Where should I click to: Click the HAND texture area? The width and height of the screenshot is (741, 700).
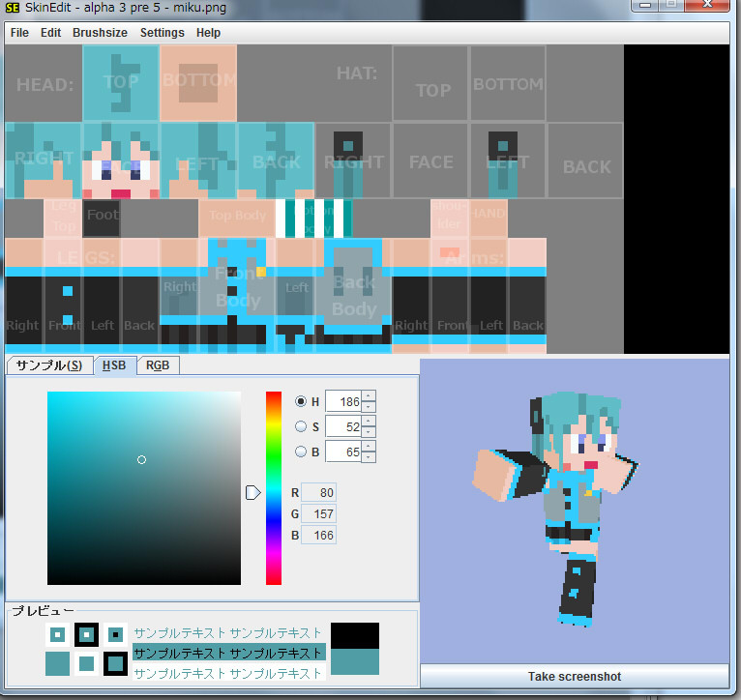(489, 219)
